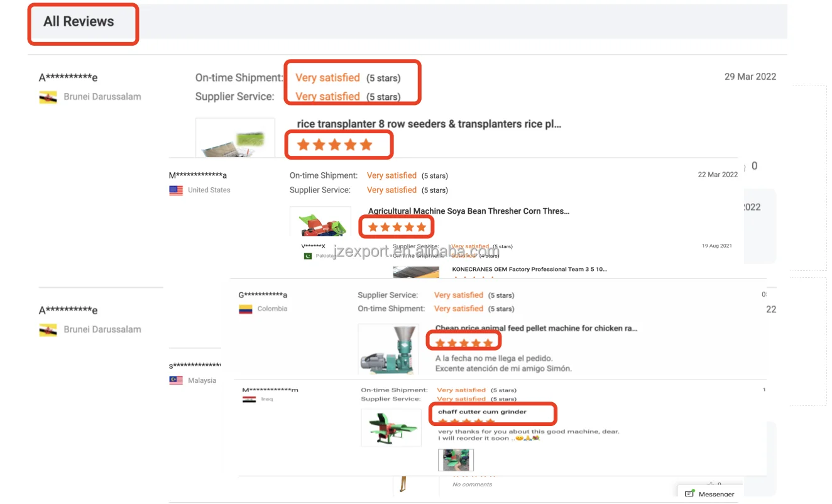Screen dimensions: 832x504
Task: Open KONECRANES OEM Factory product link
Action: (530, 269)
